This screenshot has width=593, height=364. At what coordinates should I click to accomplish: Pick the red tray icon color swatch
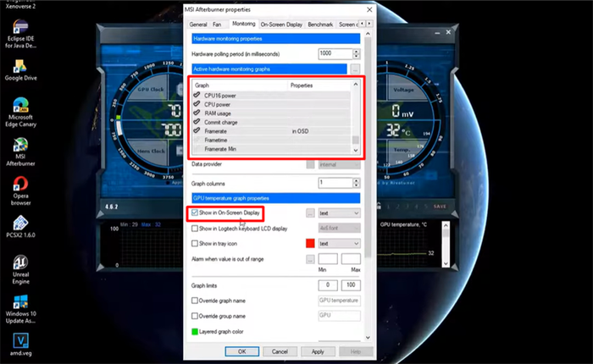pos(310,244)
